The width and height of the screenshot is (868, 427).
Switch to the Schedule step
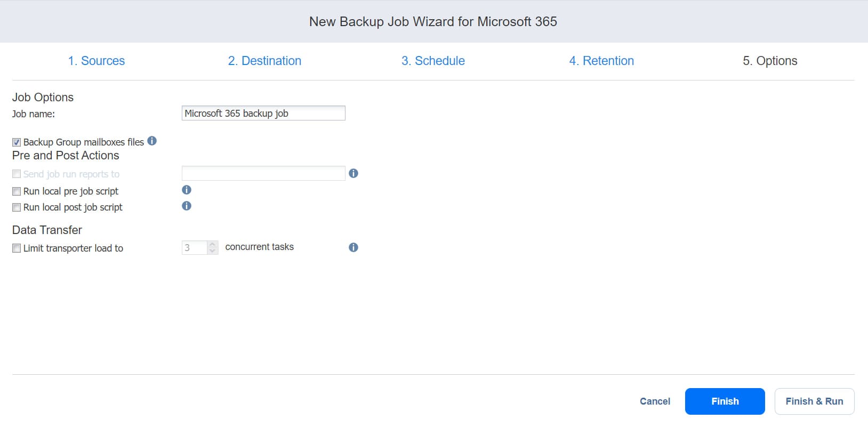tap(433, 61)
